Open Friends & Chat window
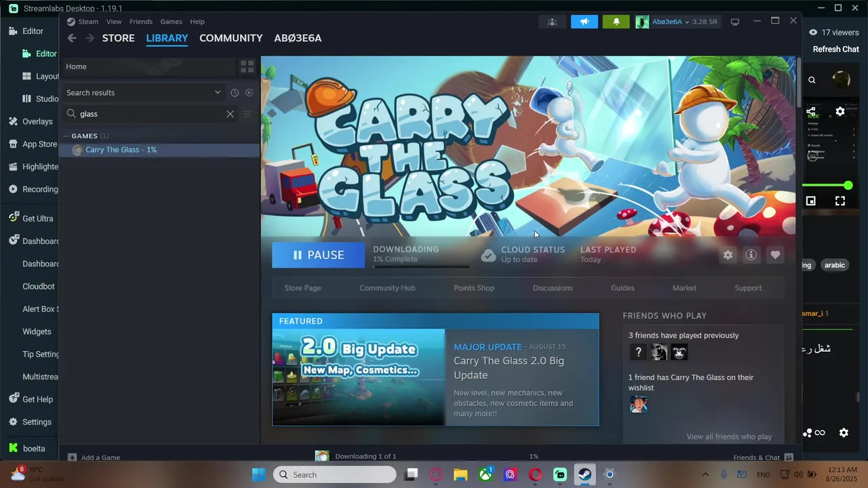 763,457
